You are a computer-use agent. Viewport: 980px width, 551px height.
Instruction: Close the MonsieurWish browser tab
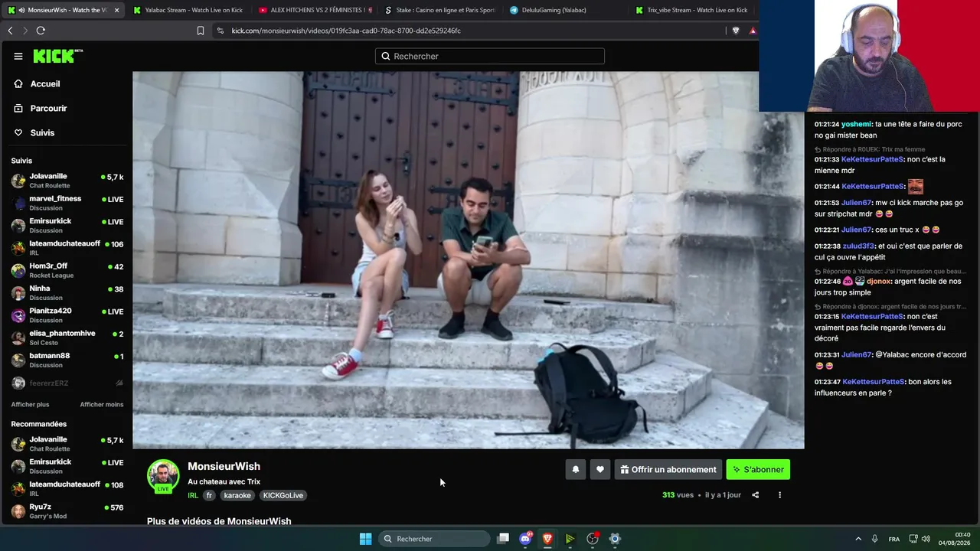(x=117, y=10)
